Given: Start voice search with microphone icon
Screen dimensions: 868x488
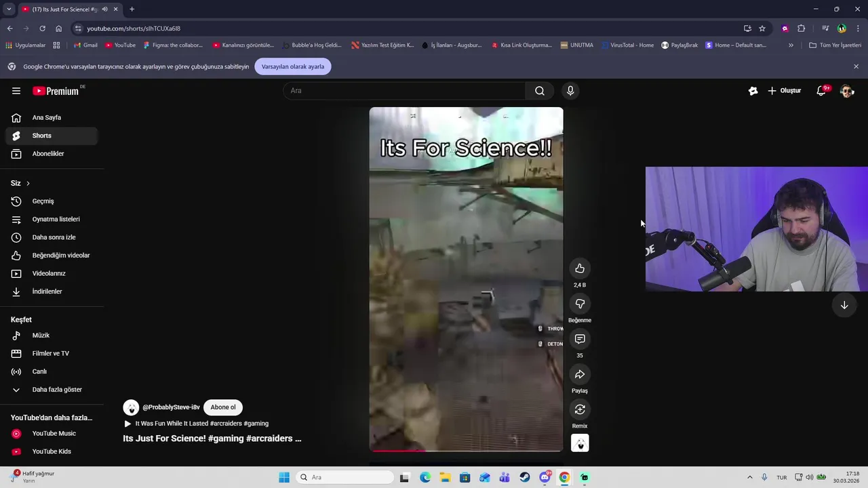Looking at the screenshot, I should click(x=570, y=91).
